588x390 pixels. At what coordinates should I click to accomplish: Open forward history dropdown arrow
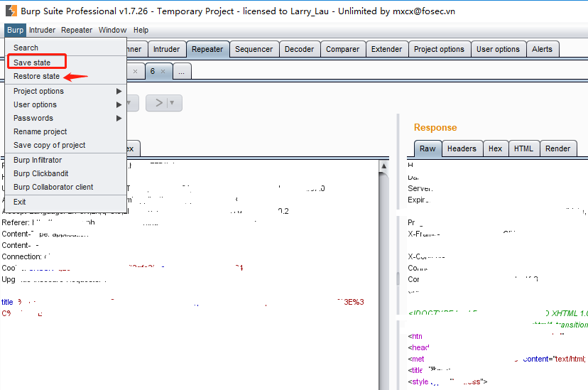coord(172,103)
